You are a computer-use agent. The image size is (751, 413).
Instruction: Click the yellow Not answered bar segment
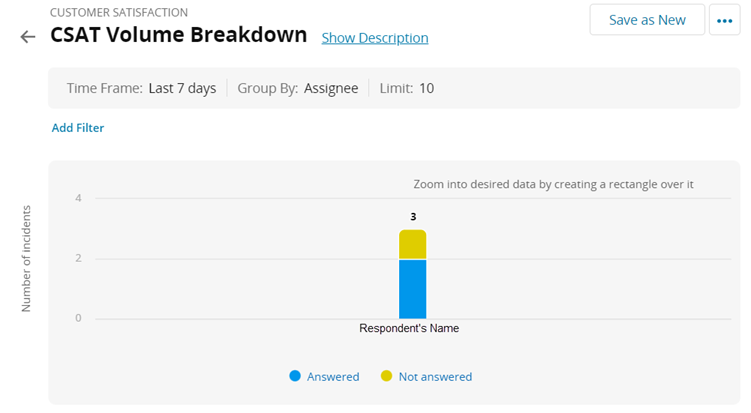point(412,245)
